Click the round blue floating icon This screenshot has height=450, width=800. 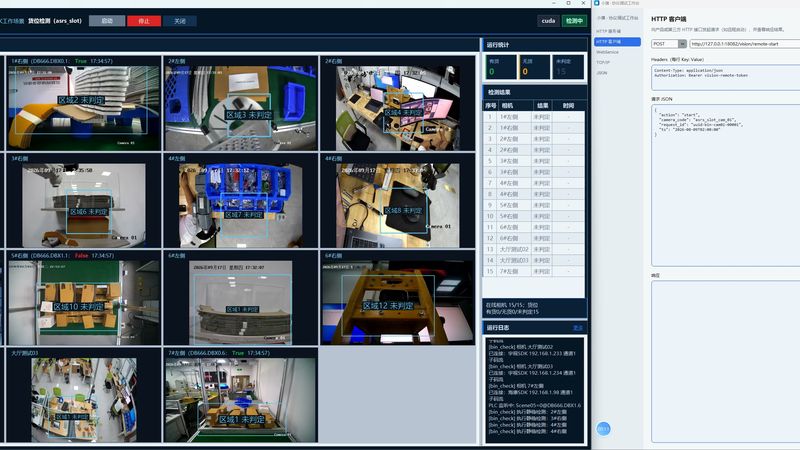(x=603, y=429)
